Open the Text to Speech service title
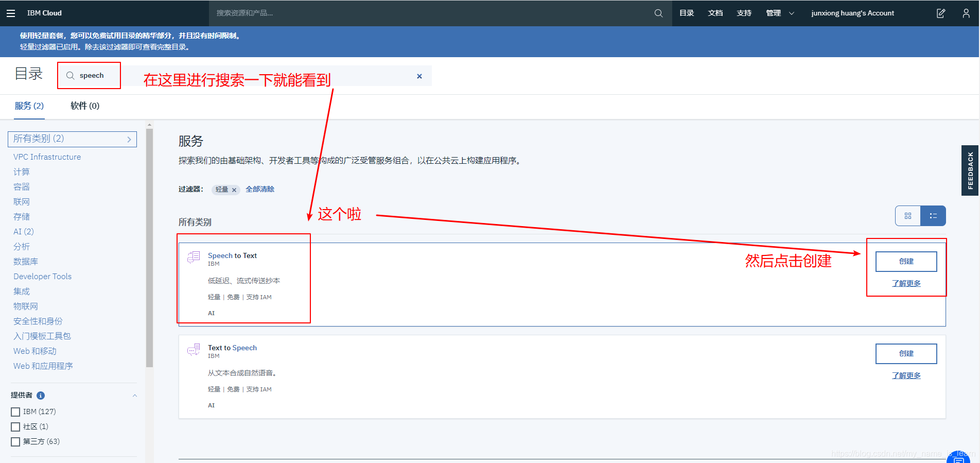 [232, 348]
